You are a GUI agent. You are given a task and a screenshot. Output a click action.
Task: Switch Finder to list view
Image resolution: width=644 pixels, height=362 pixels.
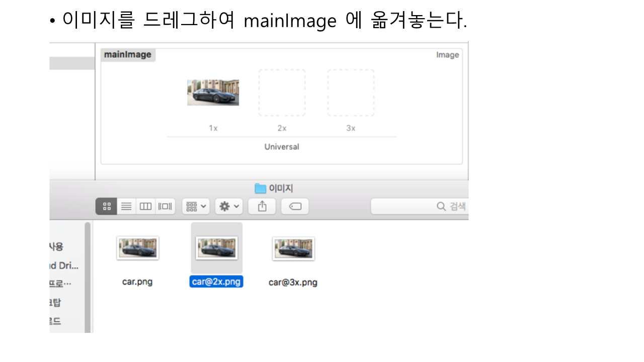[126, 206]
